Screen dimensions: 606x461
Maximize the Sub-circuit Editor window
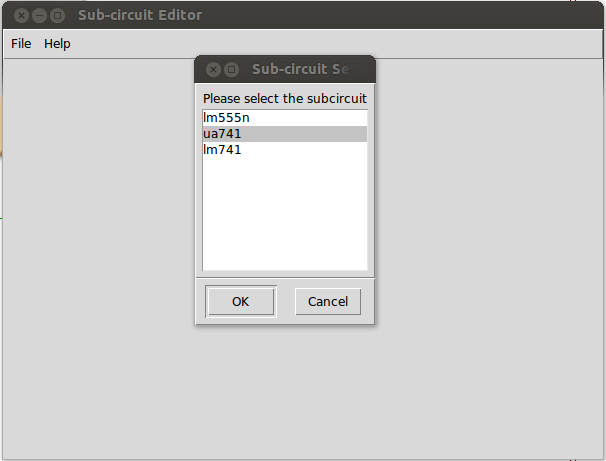click(x=58, y=15)
